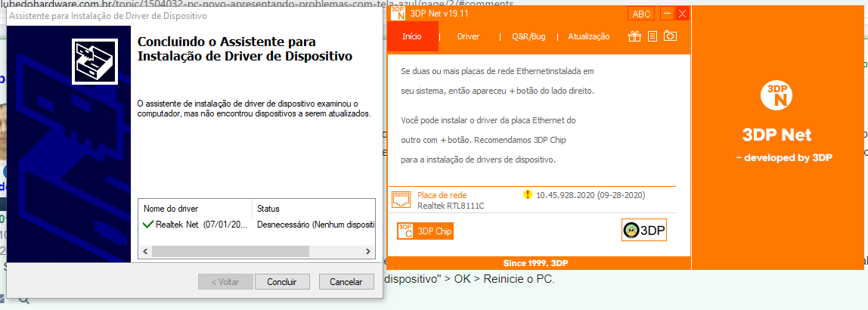
Task: Click the ABC language button in 3DP Net
Action: pyautogui.click(x=642, y=14)
